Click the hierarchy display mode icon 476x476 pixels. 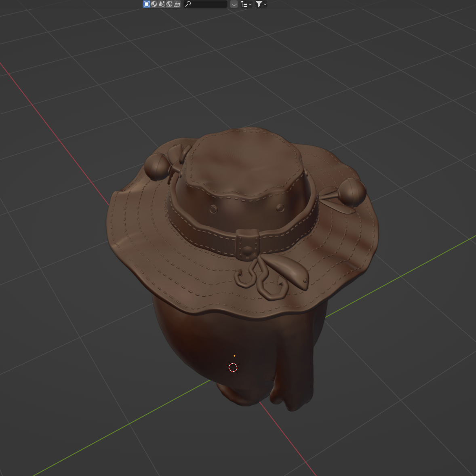coord(244,4)
